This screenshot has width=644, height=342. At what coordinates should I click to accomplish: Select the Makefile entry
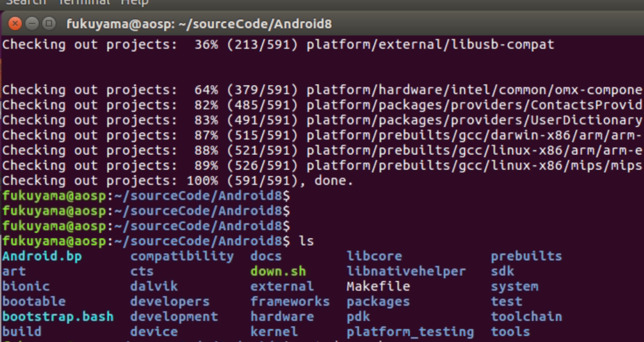[x=378, y=286]
